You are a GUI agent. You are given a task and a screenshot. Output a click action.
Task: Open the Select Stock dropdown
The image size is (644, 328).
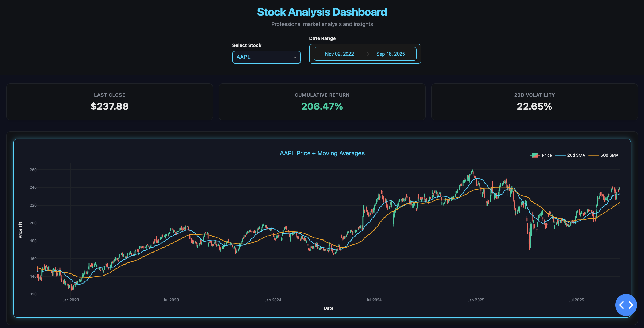pyautogui.click(x=266, y=57)
